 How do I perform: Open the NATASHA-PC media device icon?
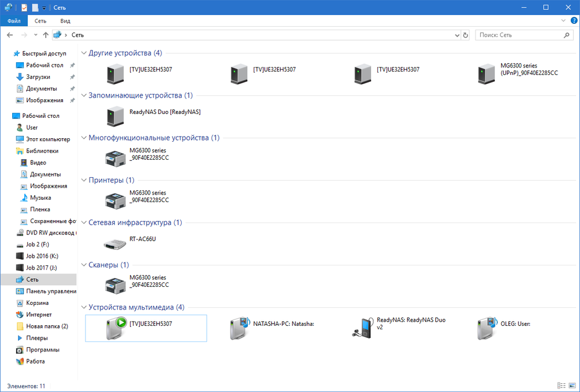point(239,328)
